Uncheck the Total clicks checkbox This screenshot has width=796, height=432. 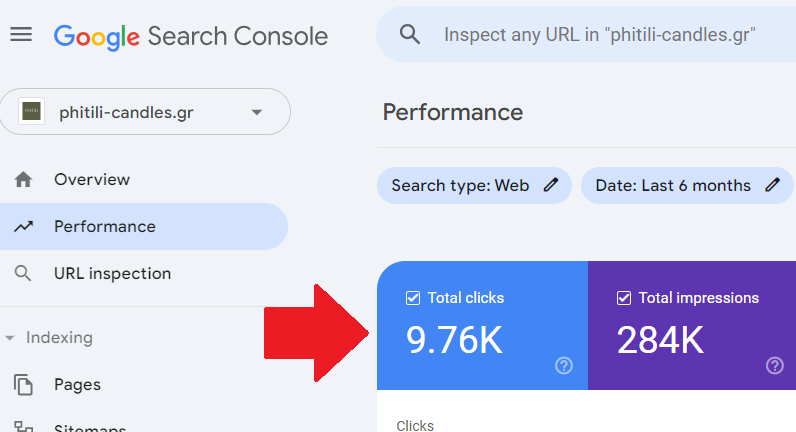(413, 298)
